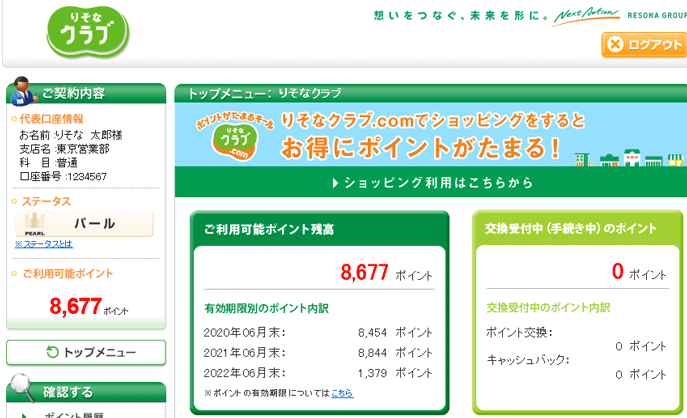Click the 科目 普通 text
687x418 pixels.
coord(49,163)
